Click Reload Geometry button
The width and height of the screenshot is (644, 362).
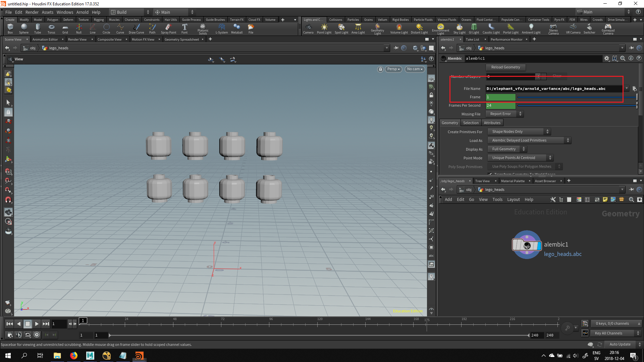click(505, 67)
